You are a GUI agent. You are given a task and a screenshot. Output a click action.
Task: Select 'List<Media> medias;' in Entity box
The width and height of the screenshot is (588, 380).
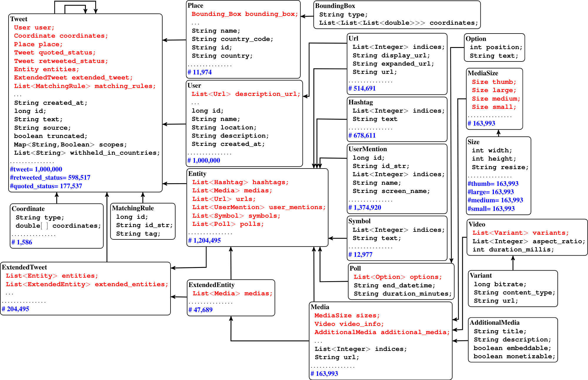click(x=232, y=191)
